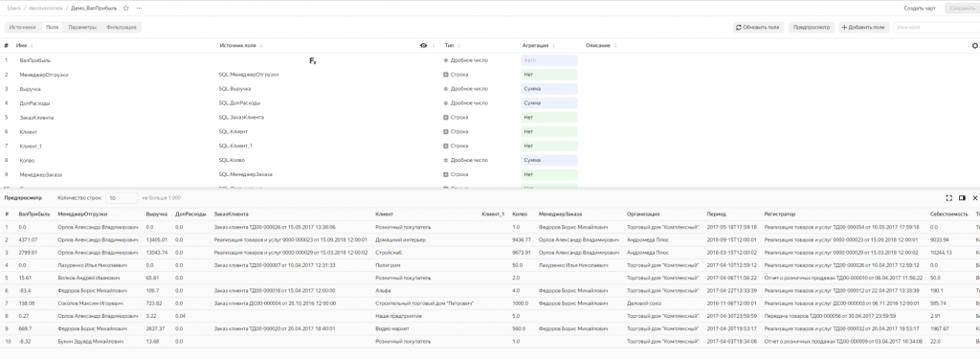
Task: Open aggregation dropdown for Клиент row
Action: (x=548, y=132)
